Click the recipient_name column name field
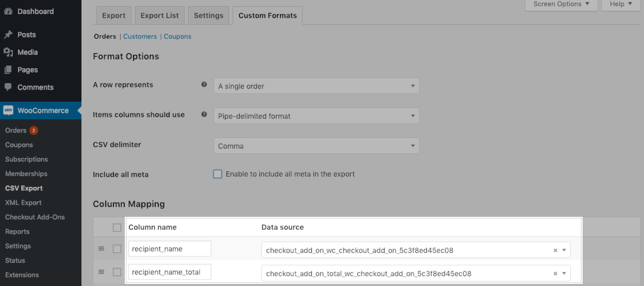Image resolution: width=644 pixels, height=286 pixels. coord(170,249)
